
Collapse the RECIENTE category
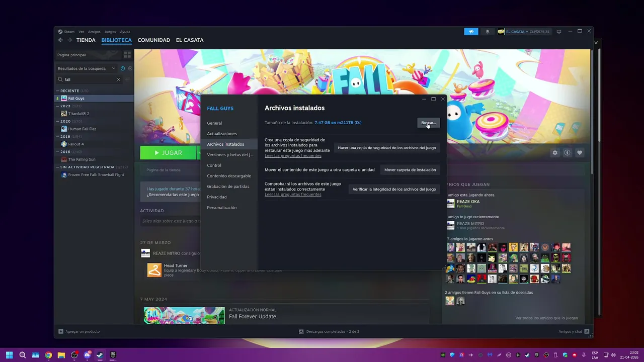[57, 91]
